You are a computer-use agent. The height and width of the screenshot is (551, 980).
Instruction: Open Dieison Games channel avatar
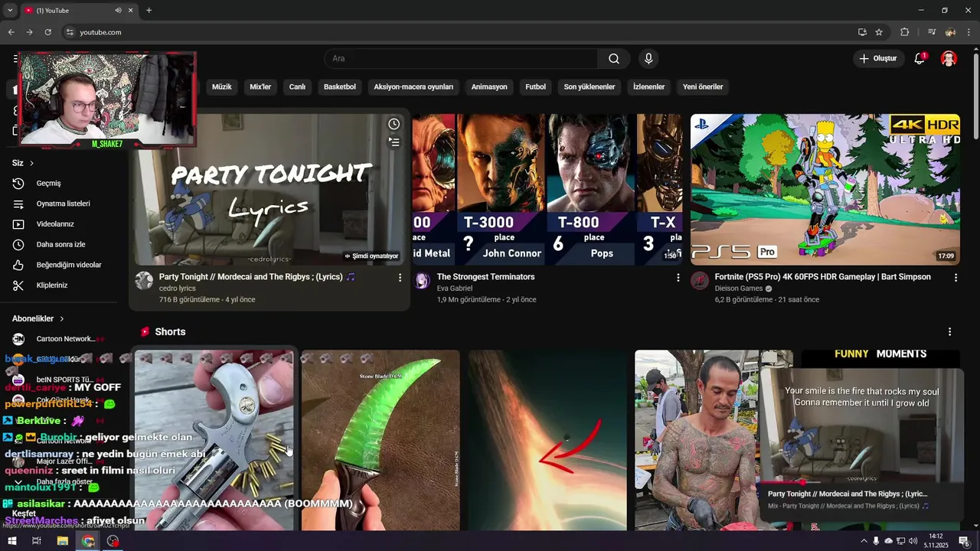point(700,280)
